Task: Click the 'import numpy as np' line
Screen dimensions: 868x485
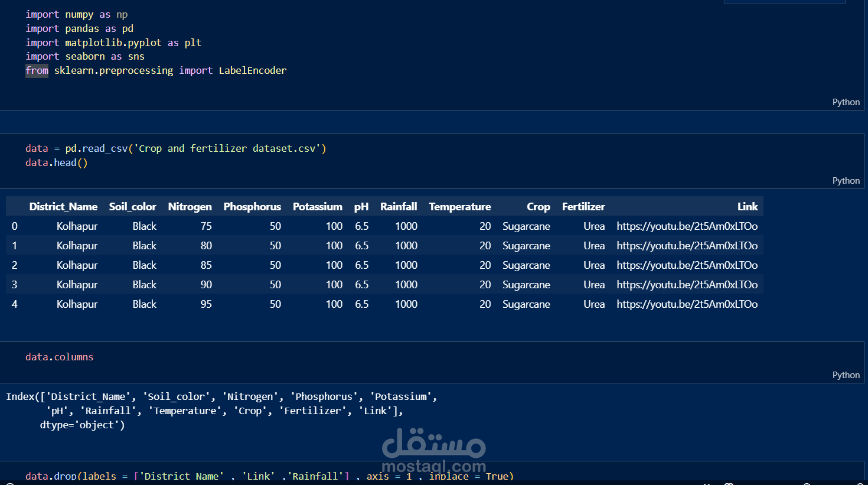Action: 77,14
